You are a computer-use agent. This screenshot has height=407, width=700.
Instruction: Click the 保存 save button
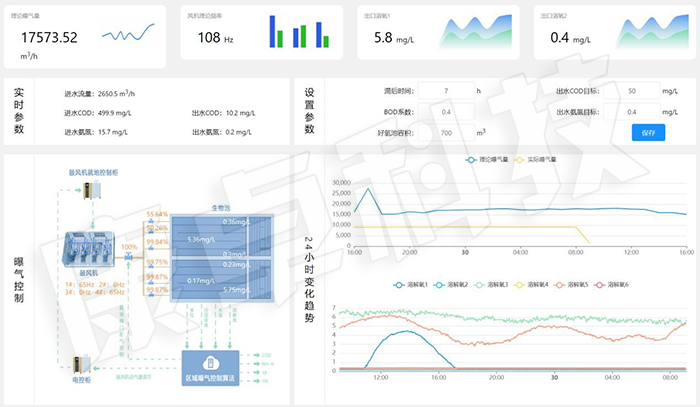point(648,133)
